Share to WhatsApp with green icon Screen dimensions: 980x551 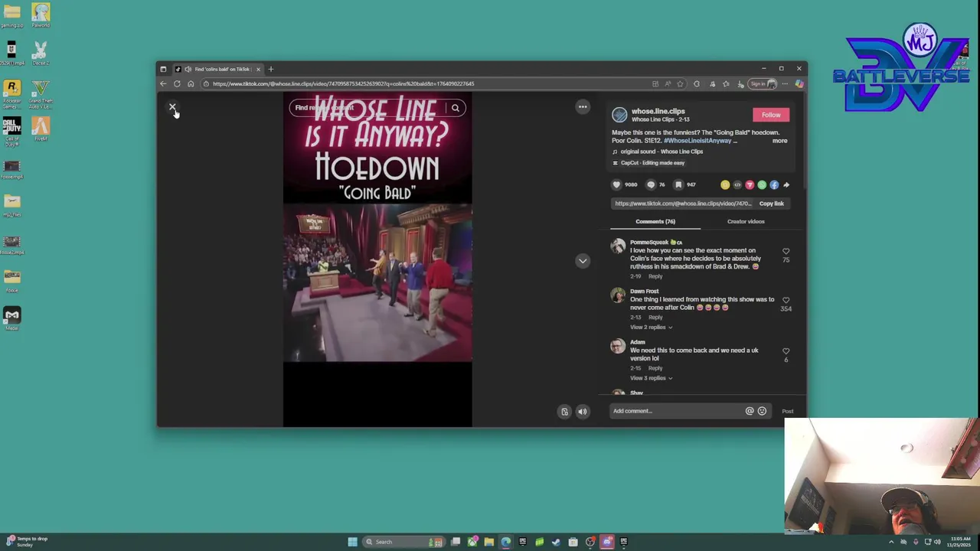(762, 184)
